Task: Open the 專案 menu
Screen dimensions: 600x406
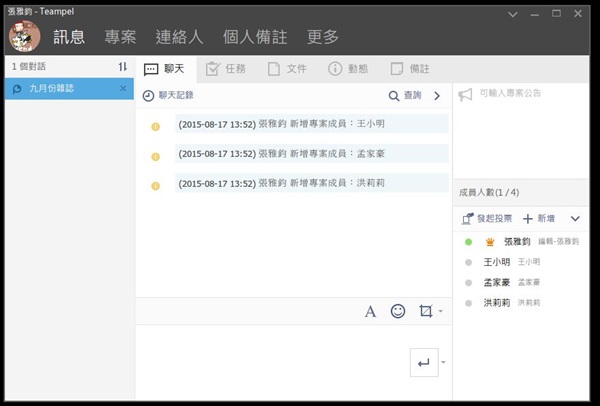Action: point(121,37)
